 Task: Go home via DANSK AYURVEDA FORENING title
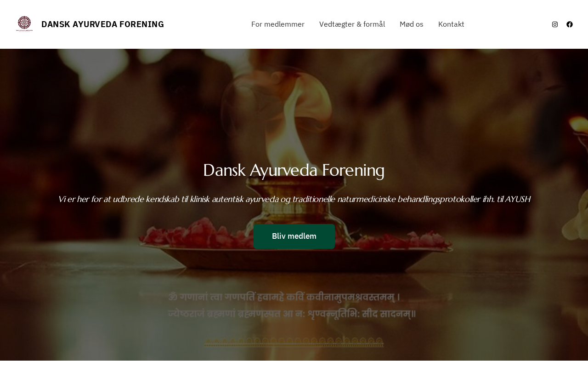(102, 24)
